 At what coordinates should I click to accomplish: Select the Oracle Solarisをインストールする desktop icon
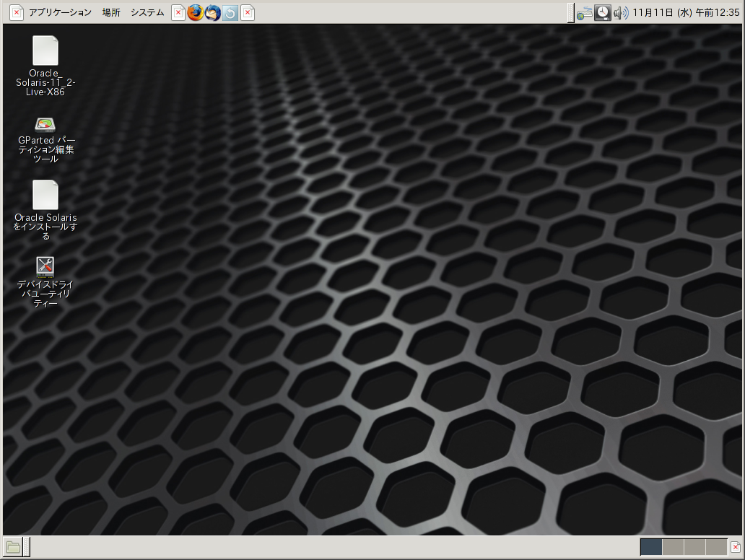click(x=45, y=210)
